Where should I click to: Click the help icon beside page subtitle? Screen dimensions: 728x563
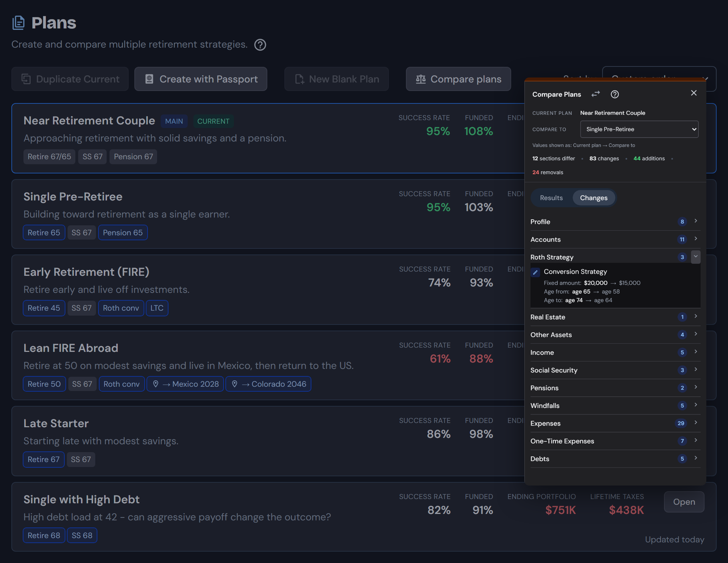tap(260, 45)
